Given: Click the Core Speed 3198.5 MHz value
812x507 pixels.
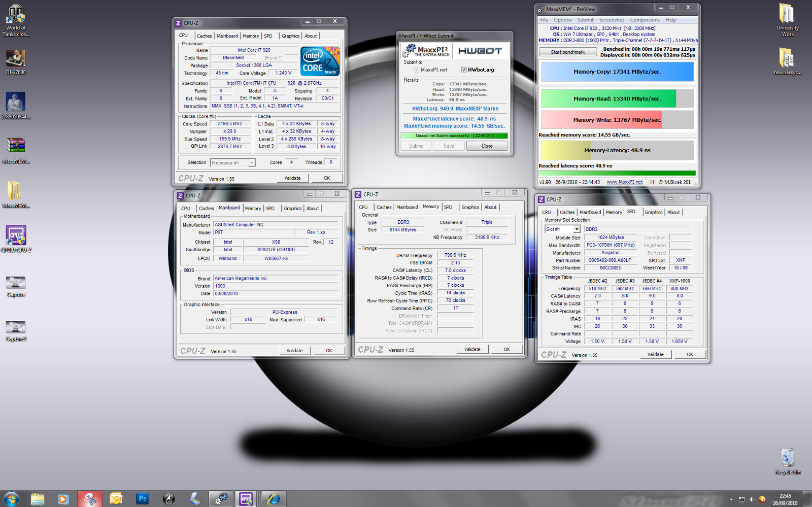Looking at the screenshot, I should pyautogui.click(x=230, y=124).
